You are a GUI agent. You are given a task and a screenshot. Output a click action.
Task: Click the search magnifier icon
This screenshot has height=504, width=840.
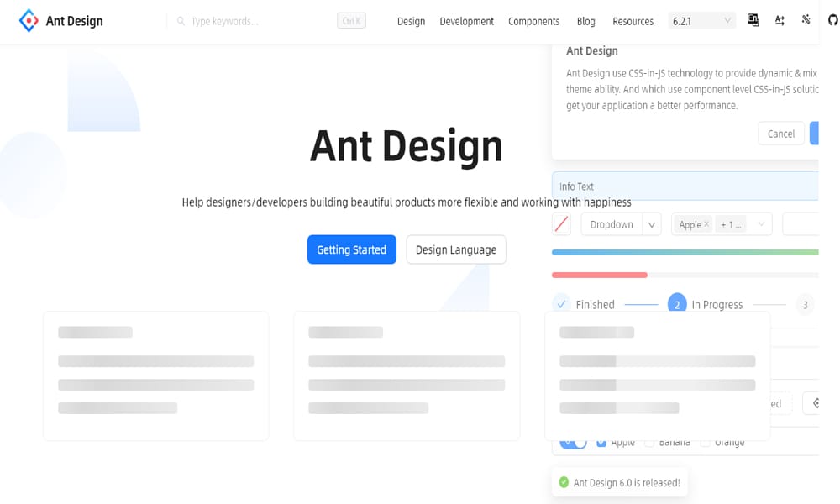(x=180, y=20)
